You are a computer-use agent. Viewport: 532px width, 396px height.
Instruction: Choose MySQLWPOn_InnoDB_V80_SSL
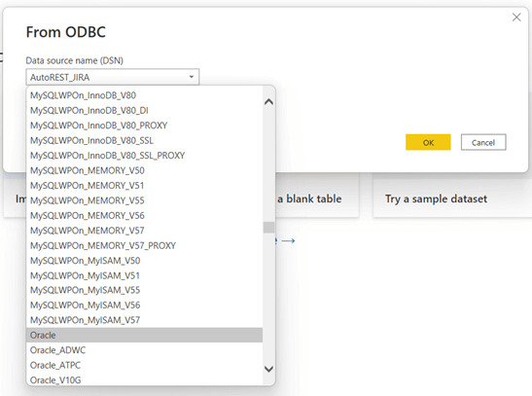[x=144, y=140]
